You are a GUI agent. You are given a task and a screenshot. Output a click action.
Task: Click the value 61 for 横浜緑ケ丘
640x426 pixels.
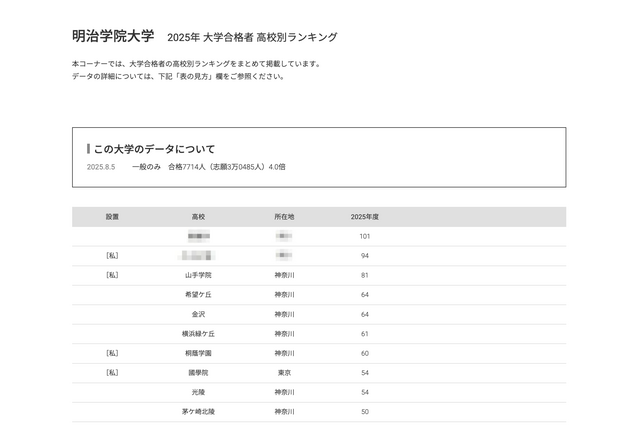coord(364,334)
